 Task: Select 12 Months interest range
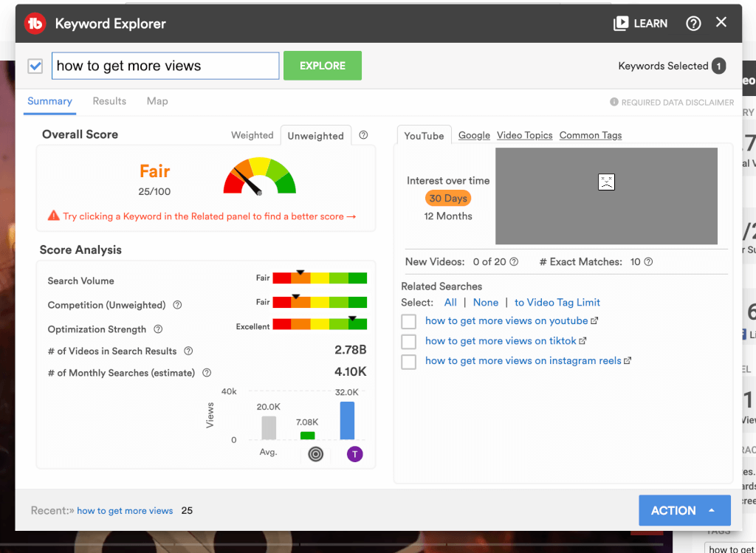coord(448,216)
